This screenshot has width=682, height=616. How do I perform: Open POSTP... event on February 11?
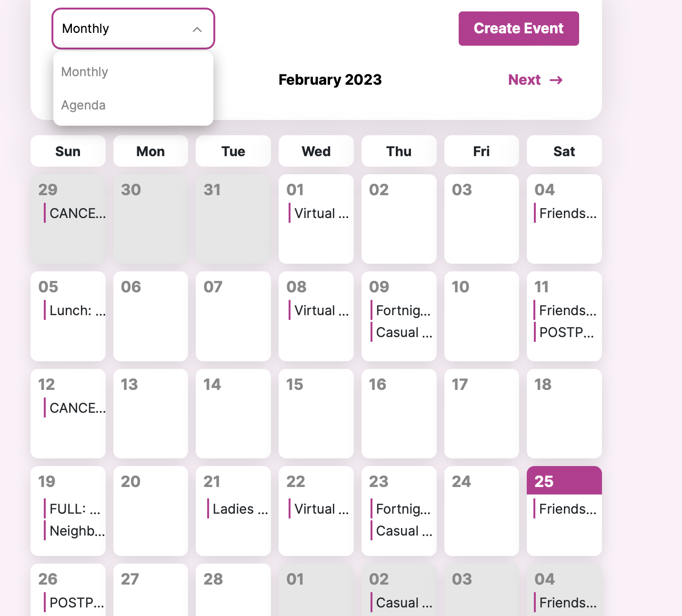566,332
